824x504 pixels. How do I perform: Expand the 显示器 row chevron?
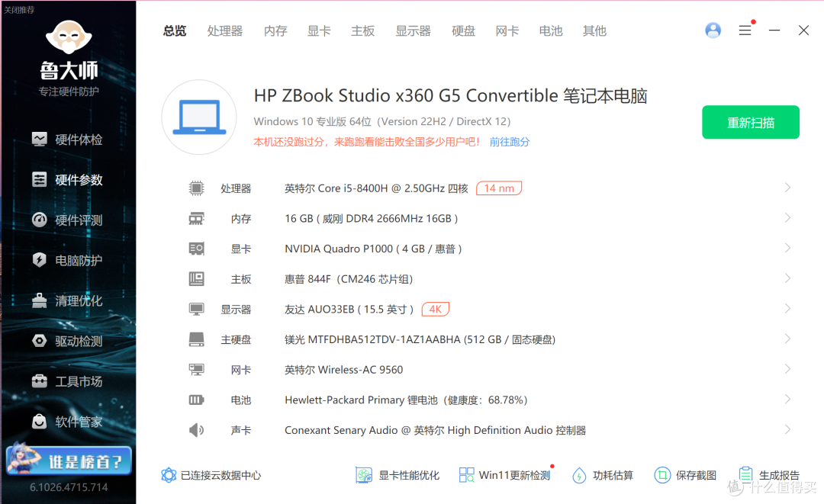pos(787,308)
